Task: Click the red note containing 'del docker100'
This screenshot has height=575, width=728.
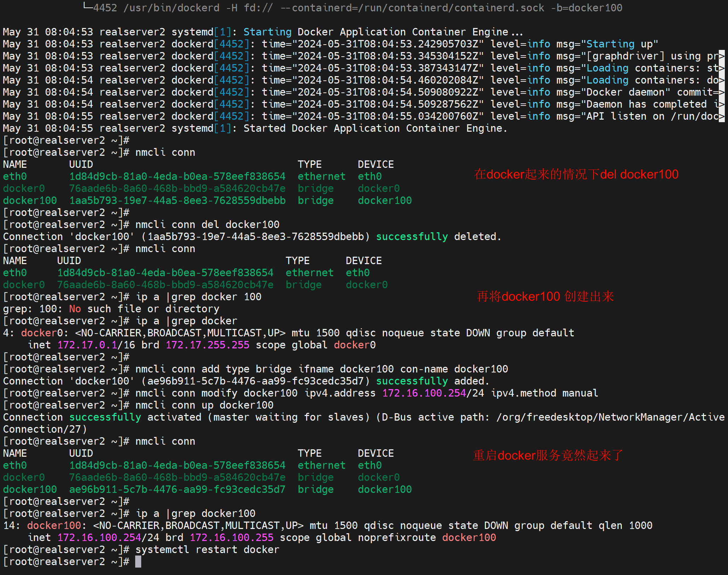Action: click(x=576, y=174)
